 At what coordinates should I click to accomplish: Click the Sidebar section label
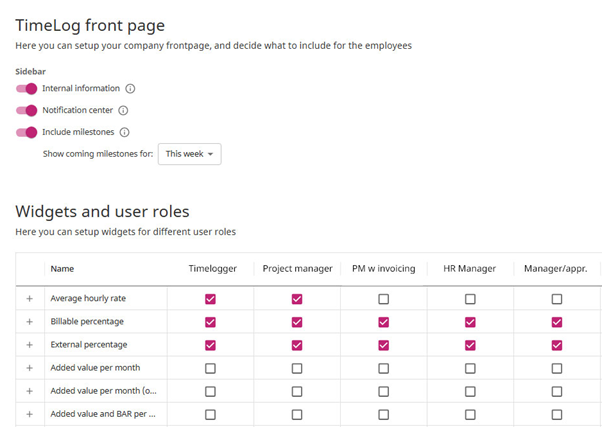(30, 71)
